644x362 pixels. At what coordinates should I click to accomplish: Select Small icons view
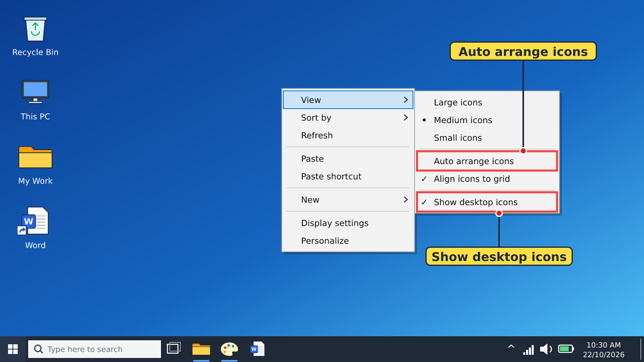tap(487, 138)
